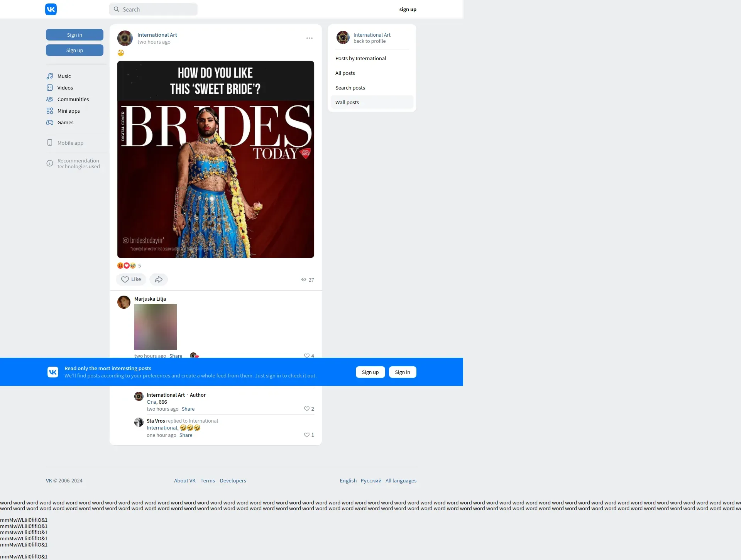
Task: Select Wall posts in side menu
Action: [347, 102]
